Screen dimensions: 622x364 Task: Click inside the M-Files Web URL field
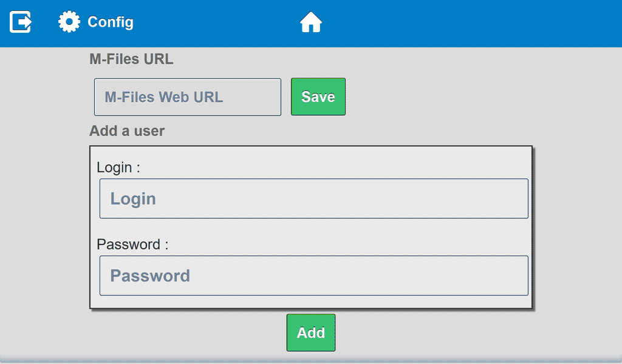tap(187, 96)
